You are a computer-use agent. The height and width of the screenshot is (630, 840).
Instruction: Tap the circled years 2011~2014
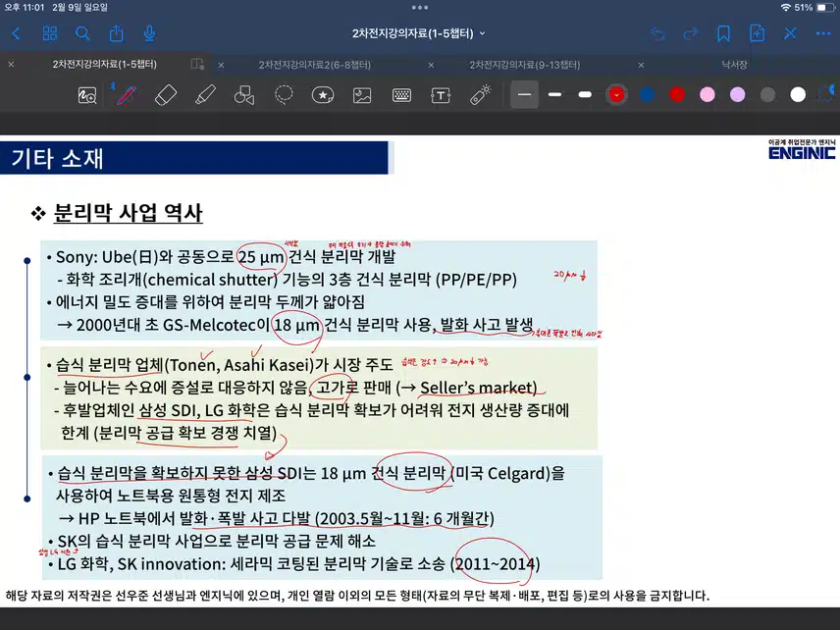495,563
